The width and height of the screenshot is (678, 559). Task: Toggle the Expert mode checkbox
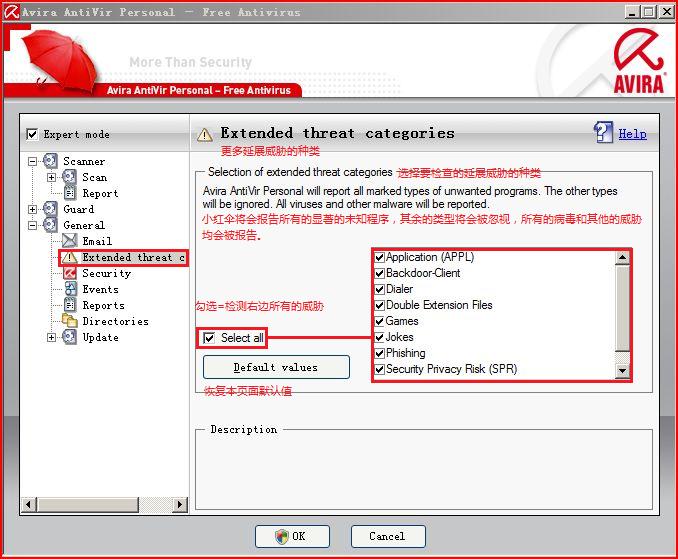[32, 134]
